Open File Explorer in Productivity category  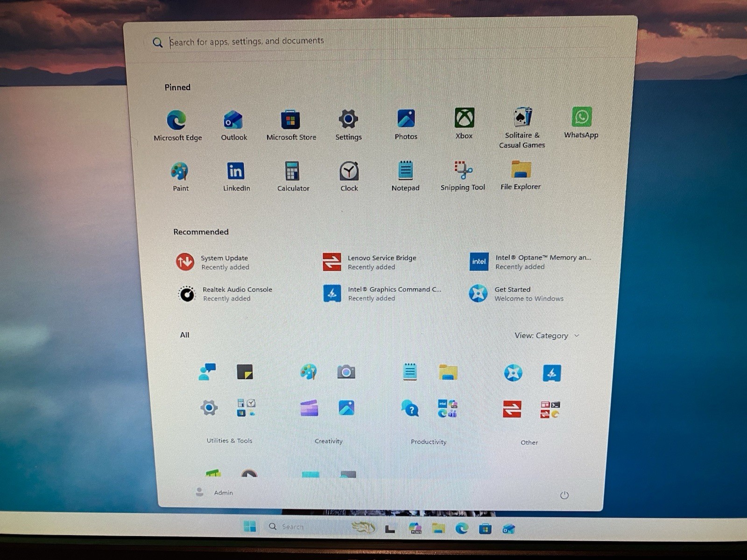[448, 372]
